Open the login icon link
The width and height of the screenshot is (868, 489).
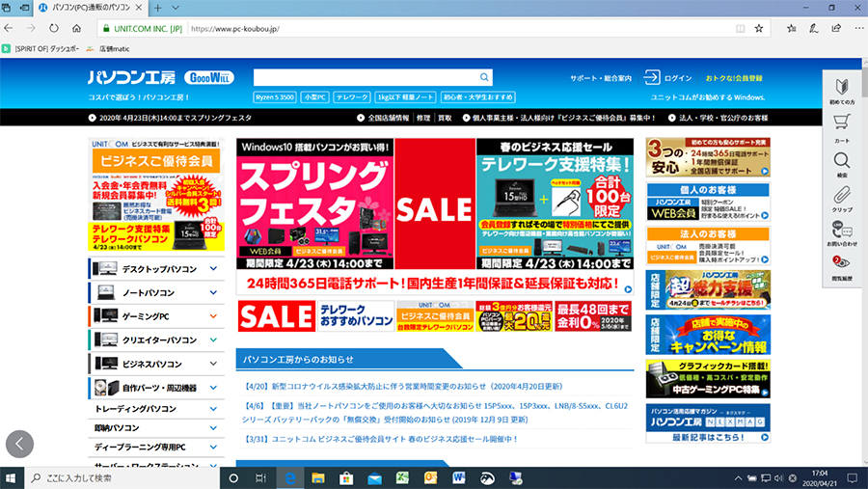pyautogui.click(x=652, y=77)
